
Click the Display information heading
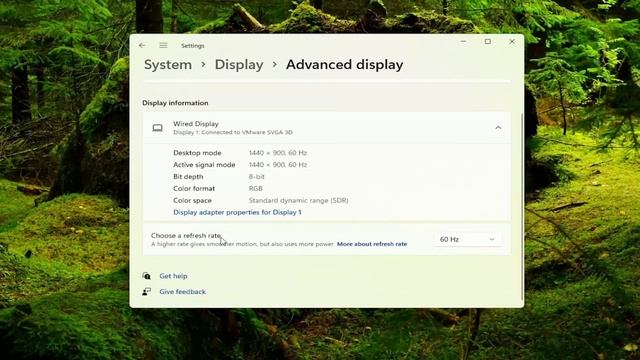175,103
